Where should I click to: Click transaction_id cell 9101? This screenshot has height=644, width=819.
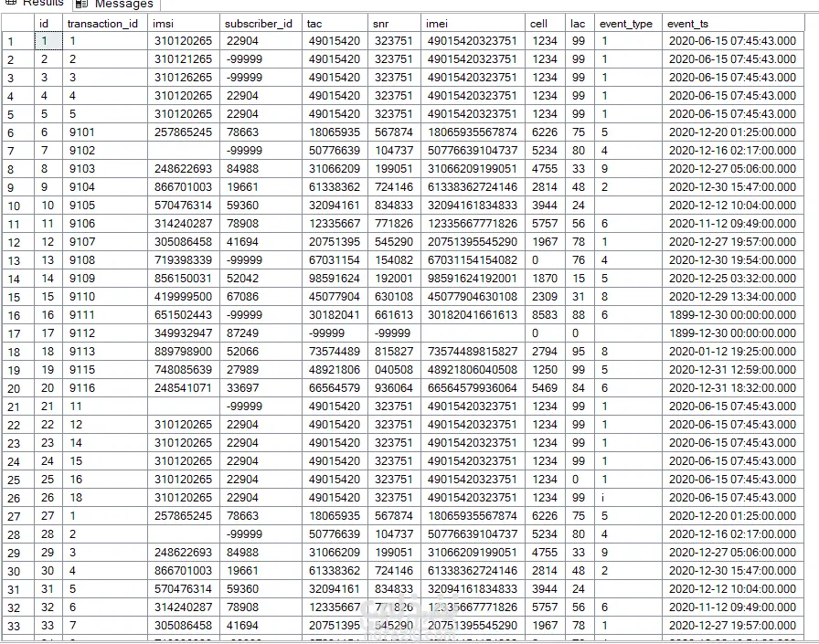coord(105,132)
